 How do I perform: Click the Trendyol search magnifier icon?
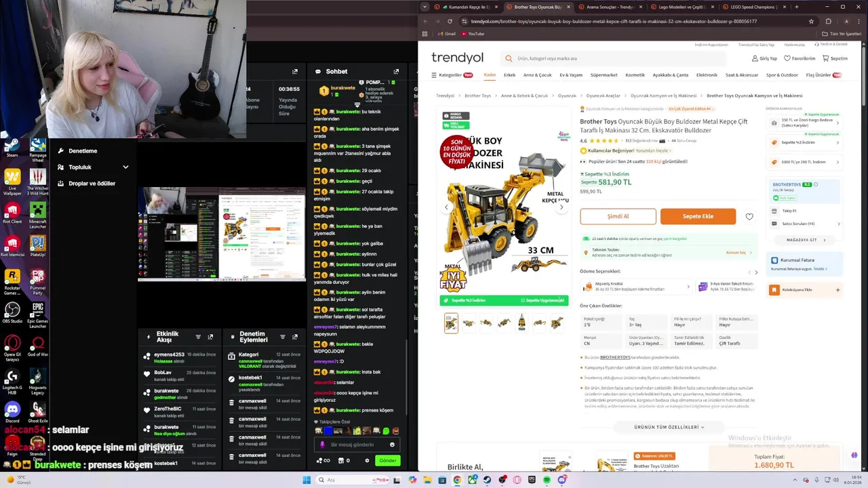pyautogui.click(x=509, y=58)
